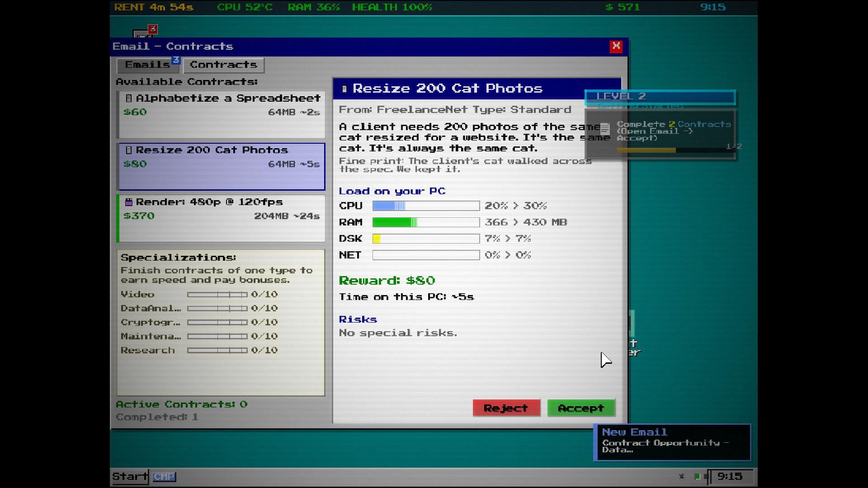Open the Start menu
This screenshot has width=868, height=488.
(x=130, y=476)
